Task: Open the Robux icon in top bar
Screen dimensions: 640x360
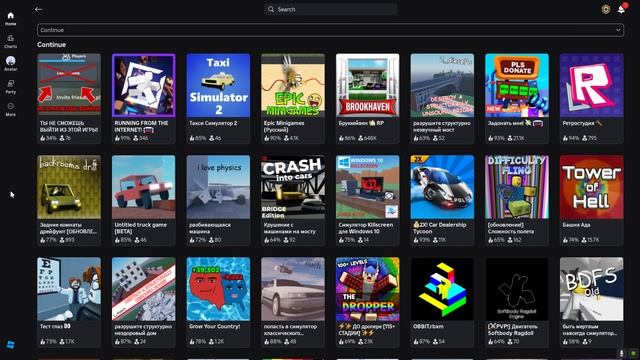Action: coord(606,9)
